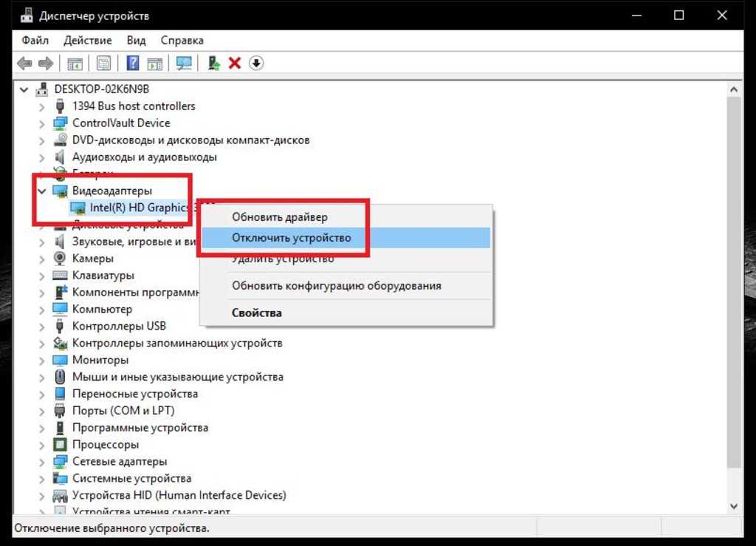Click the Процессоры chip icon

coord(60,444)
